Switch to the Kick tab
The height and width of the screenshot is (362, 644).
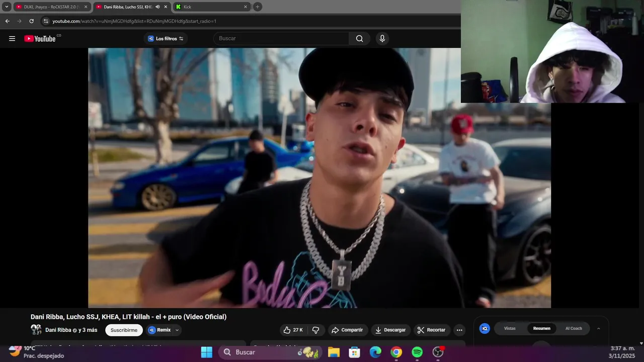point(211,7)
